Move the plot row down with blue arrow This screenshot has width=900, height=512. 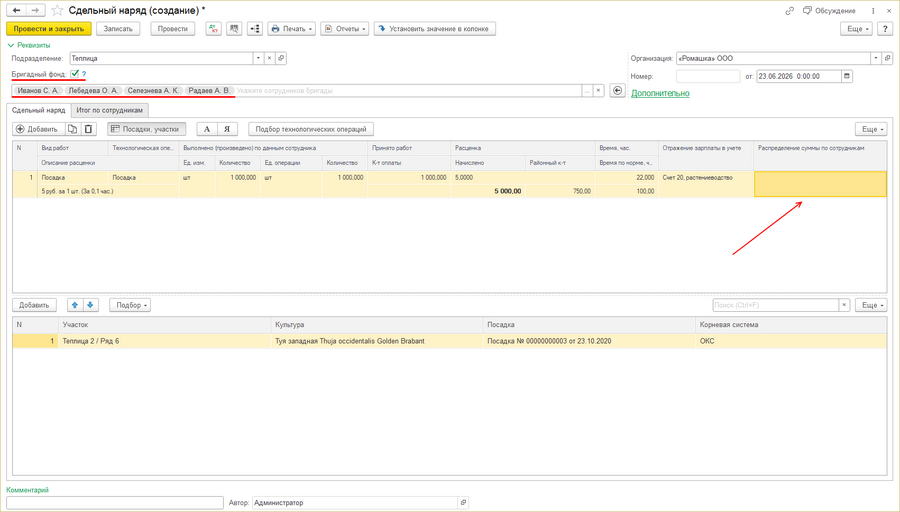click(90, 305)
